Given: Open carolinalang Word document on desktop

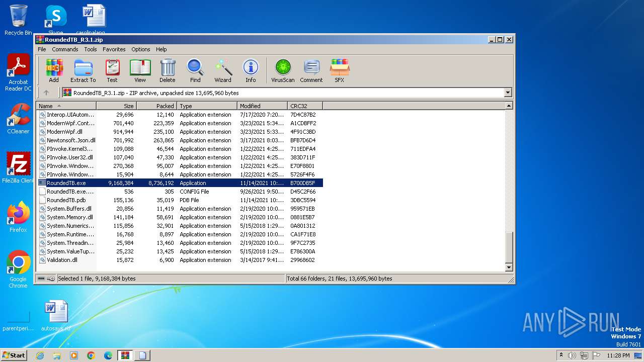Looking at the screenshot, I should [x=94, y=20].
